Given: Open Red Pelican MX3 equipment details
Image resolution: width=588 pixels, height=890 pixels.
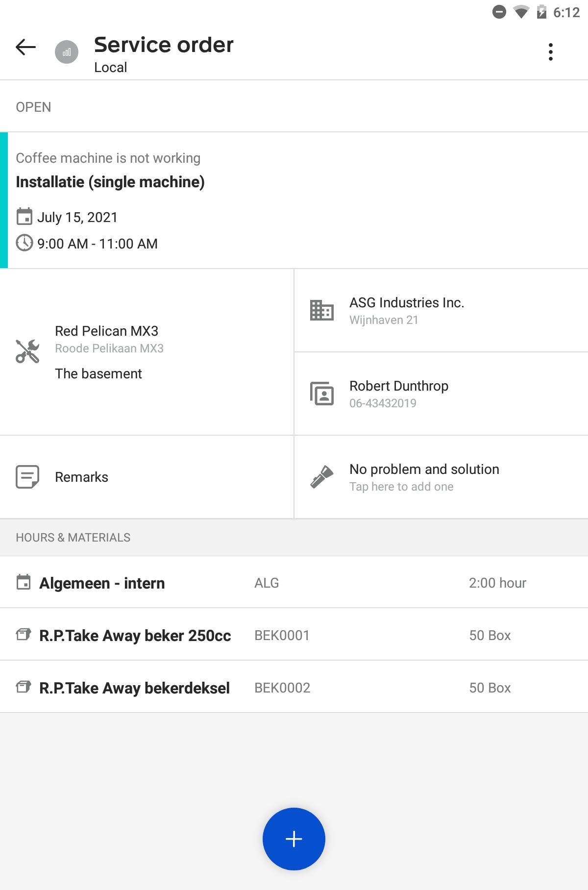Looking at the screenshot, I should (x=147, y=352).
